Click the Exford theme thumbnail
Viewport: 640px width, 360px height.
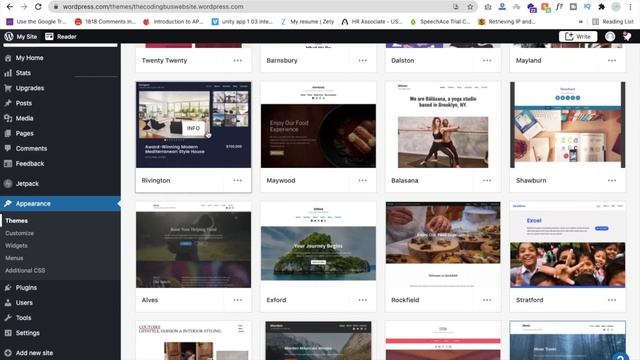318,245
